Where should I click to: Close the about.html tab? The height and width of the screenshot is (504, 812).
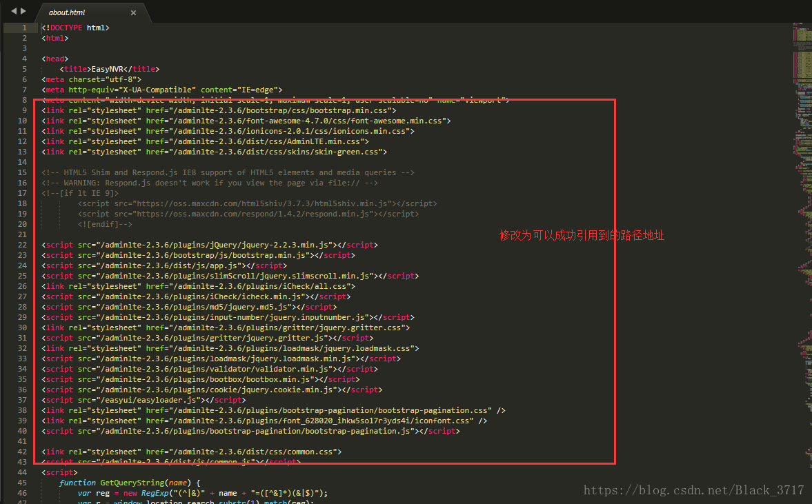click(x=134, y=12)
